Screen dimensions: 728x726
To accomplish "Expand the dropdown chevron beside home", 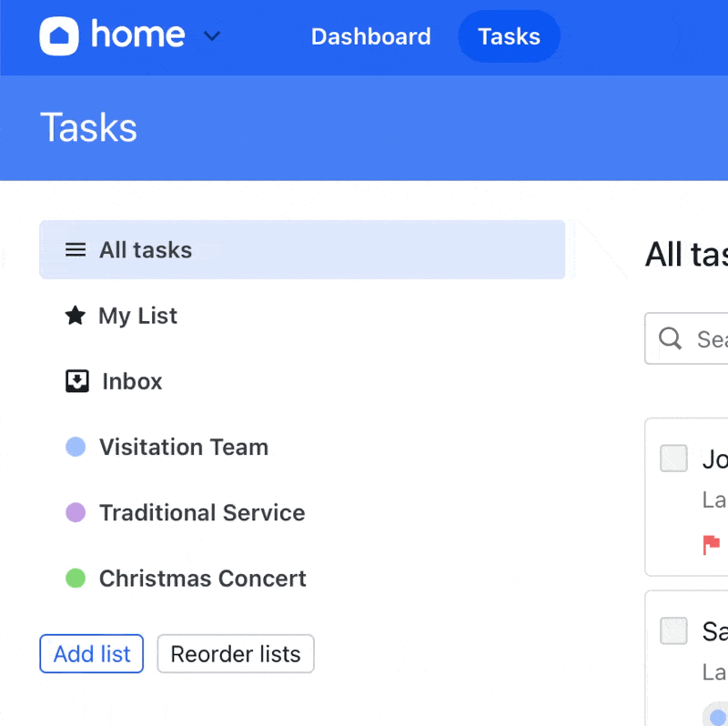I will (211, 36).
